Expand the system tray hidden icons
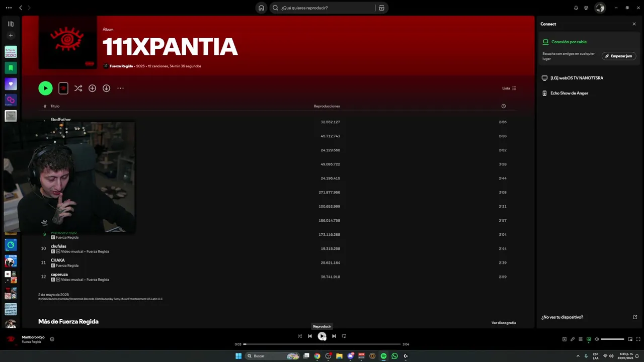The height and width of the screenshot is (362, 644). pos(578,356)
